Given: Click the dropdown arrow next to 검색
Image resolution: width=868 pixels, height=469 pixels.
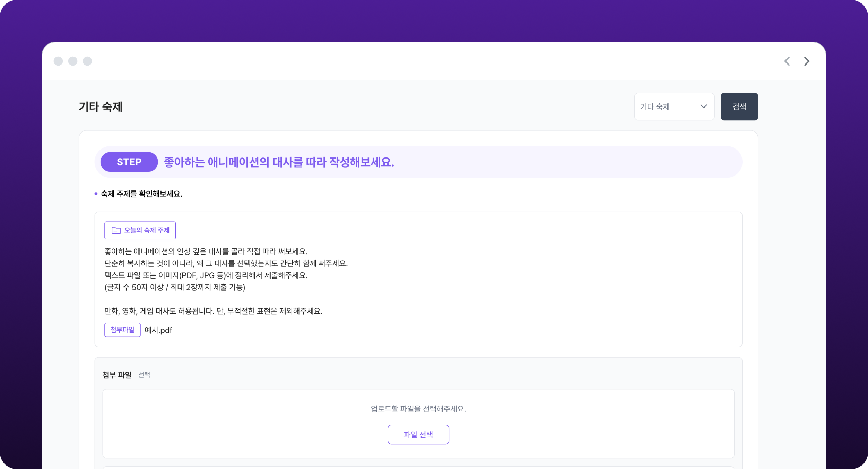Looking at the screenshot, I should click(703, 106).
